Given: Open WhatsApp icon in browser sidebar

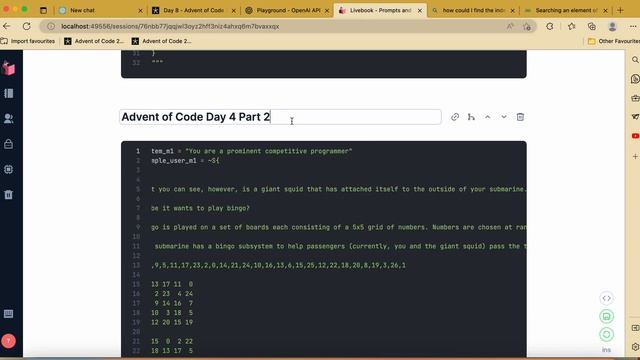Looking at the screenshot, I should pos(635,79).
